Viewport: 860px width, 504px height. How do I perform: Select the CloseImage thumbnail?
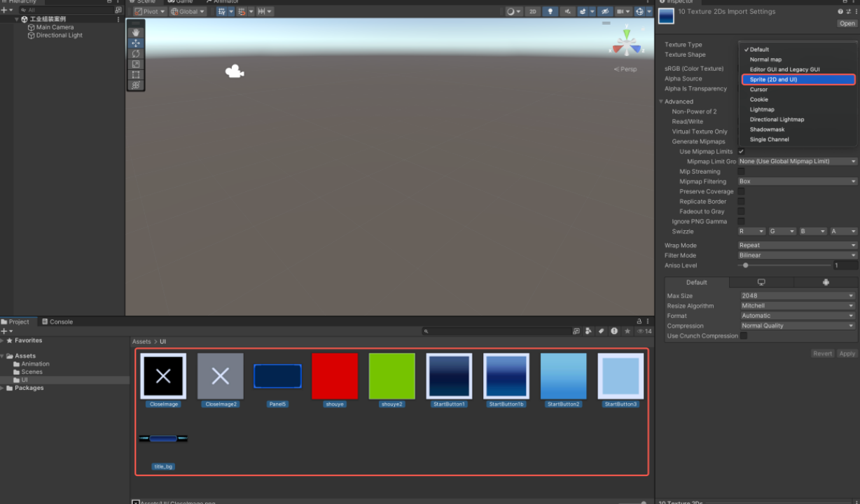[x=163, y=377]
